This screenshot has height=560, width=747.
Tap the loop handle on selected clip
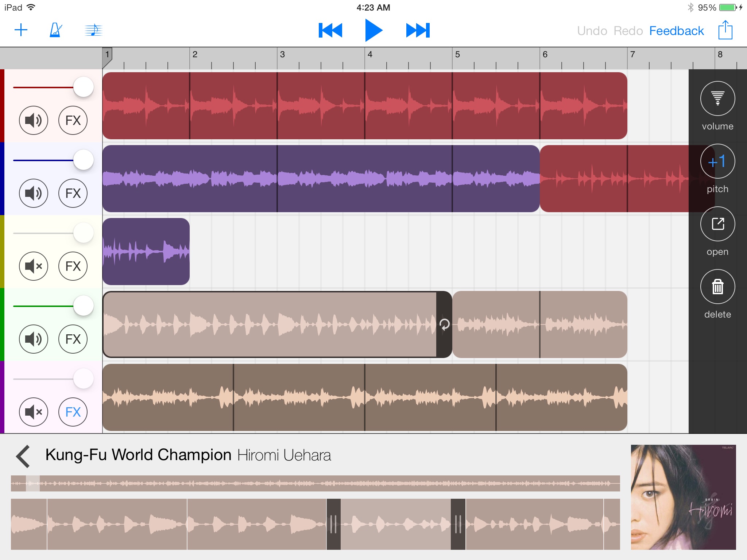tap(444, 324)
